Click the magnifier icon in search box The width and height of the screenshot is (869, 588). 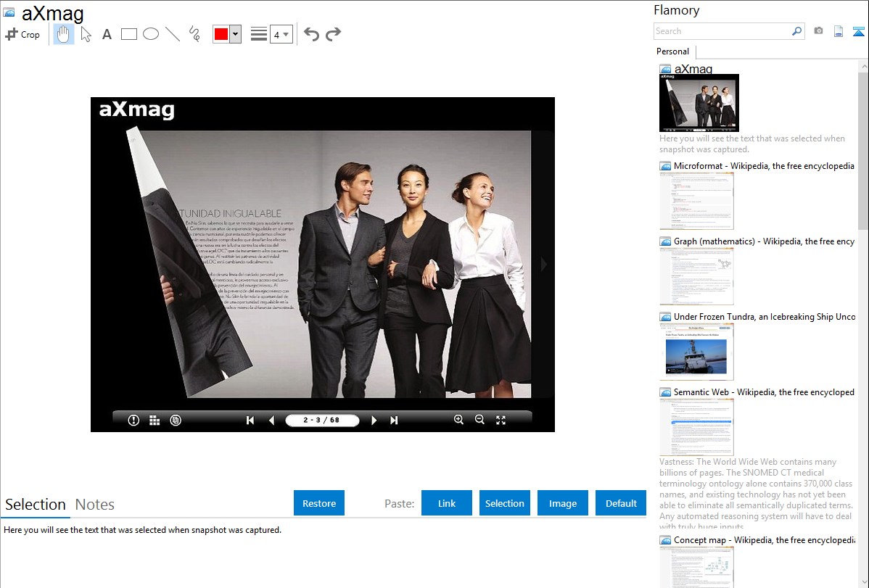[796, 31]
